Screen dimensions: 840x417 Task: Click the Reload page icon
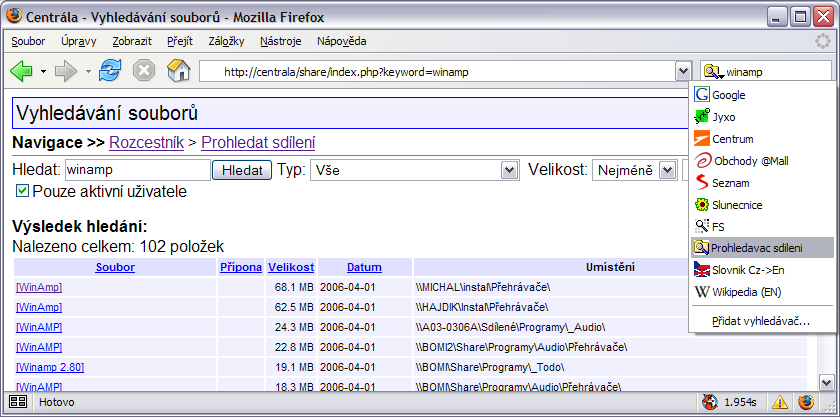pyautogui.click(x=110, y=71)
